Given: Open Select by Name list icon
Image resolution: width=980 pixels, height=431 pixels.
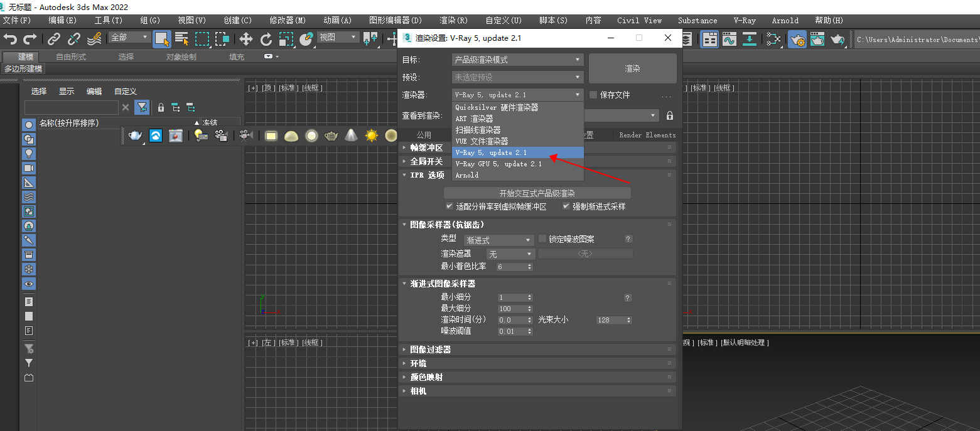Looking at the screenshot, I should pos(182,40).
